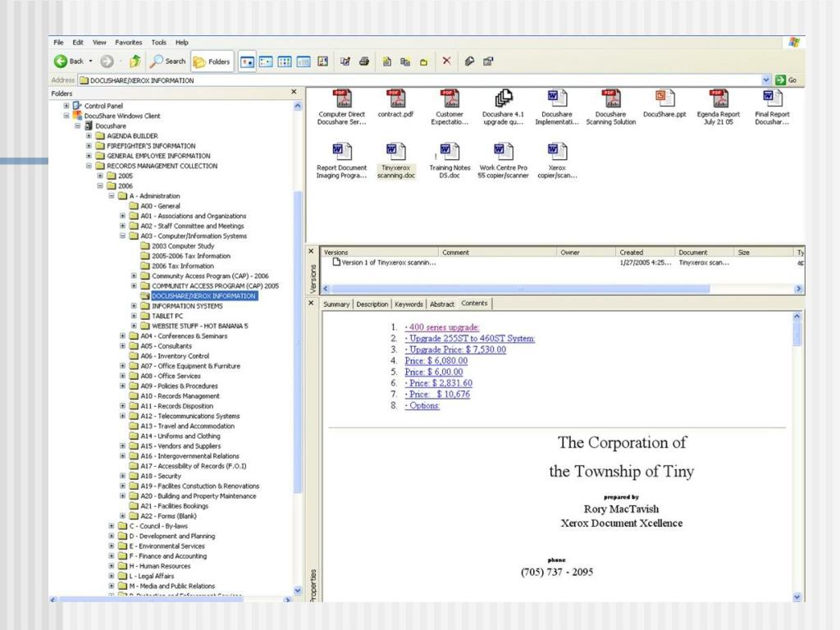Select the A10 - Records Management folder
This screenshot has height=630, width=840.
(x=175, y=396)
